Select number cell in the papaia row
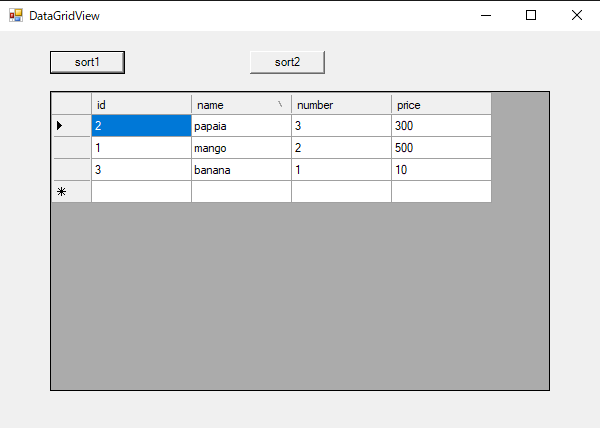 click(x=341, y=125)
